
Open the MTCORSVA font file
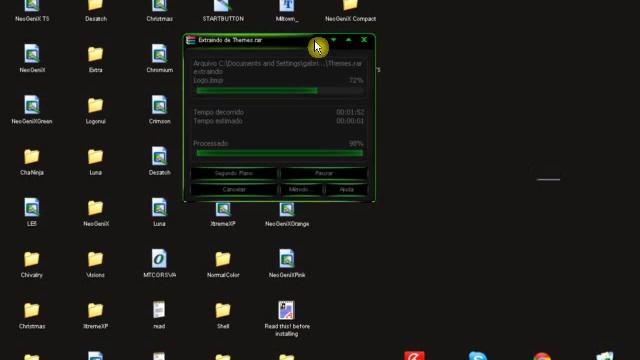click(159, 259)
